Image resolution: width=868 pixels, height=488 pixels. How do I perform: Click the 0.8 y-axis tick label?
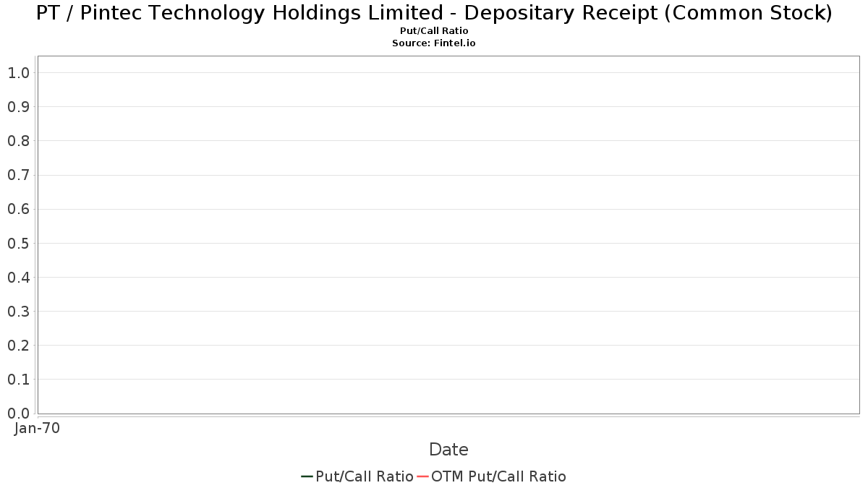pos(18,141)
